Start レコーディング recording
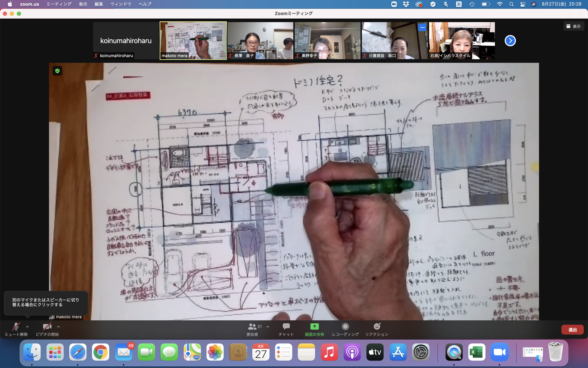The image size is (588, 368). (x=345, y=330)
